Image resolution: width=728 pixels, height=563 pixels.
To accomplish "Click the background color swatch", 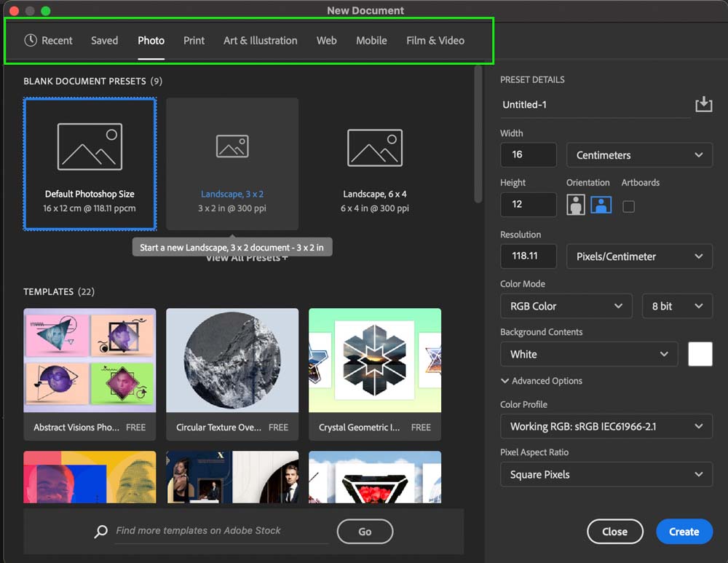I will click(700, 355).
